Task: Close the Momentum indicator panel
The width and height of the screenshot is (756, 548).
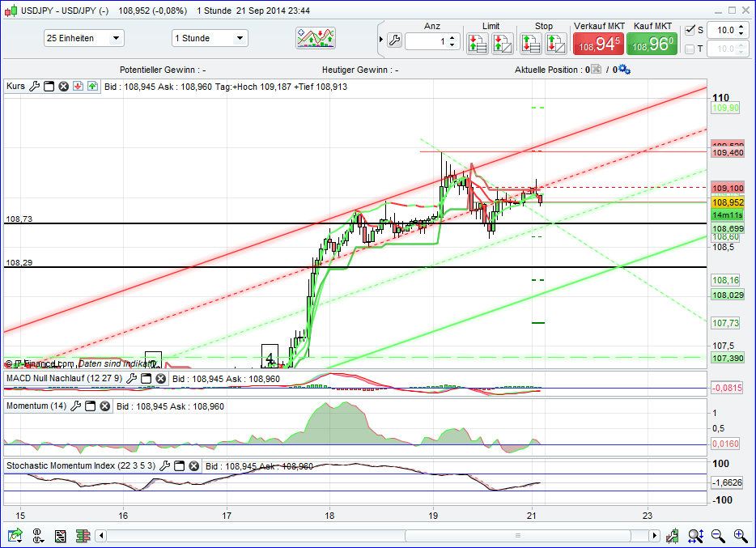Action: (104, 407)
